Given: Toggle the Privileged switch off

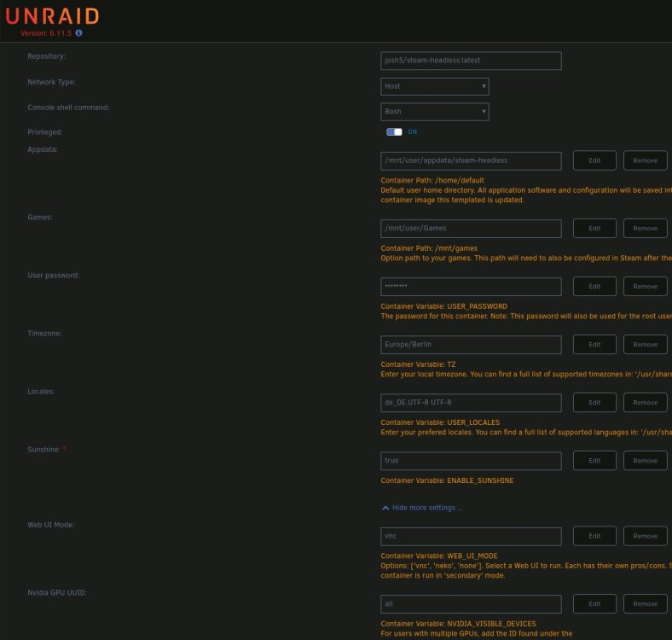Looking at the screenshot, I should (x=394, y=132).
